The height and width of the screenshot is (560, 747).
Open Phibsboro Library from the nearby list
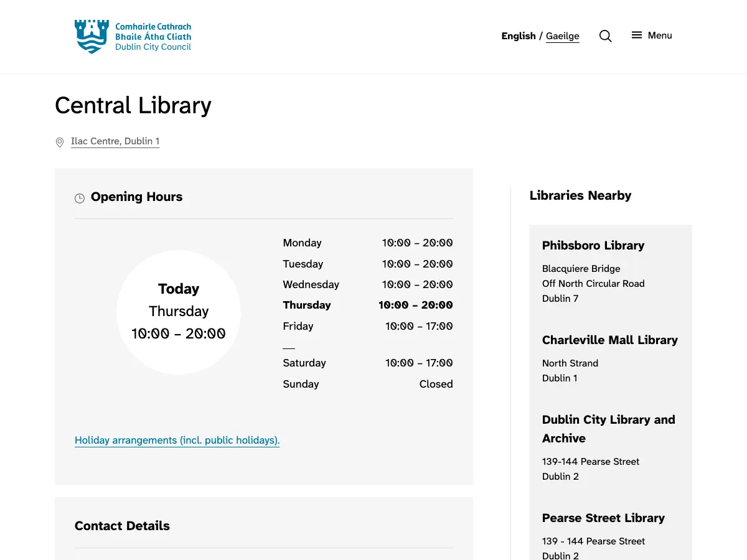pos(593,245)
